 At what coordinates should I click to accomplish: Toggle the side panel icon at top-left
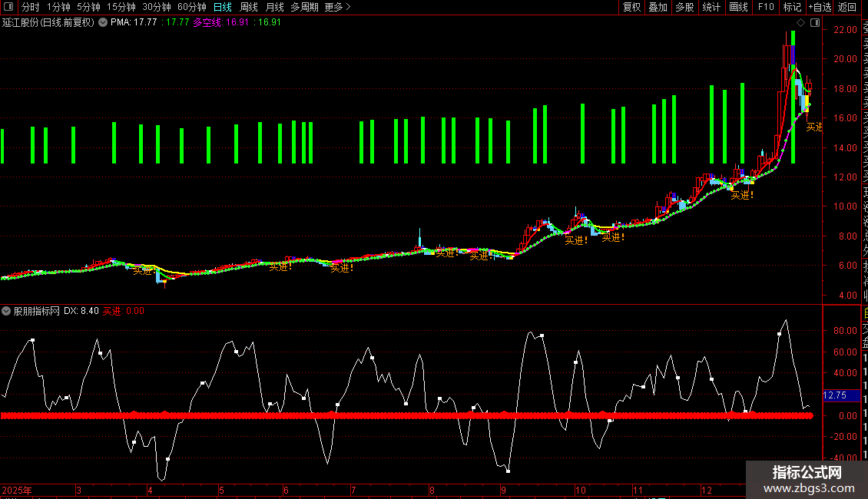(8, 7)
